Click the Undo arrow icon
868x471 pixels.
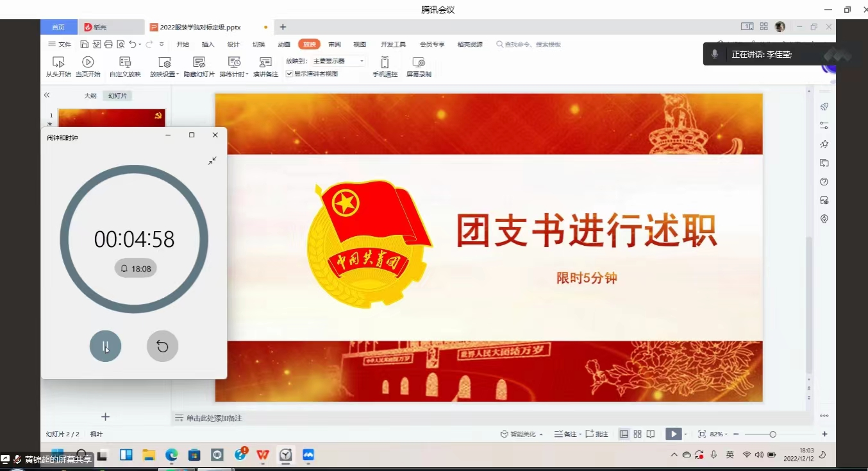pyautogui.click(x=132, y=44)
